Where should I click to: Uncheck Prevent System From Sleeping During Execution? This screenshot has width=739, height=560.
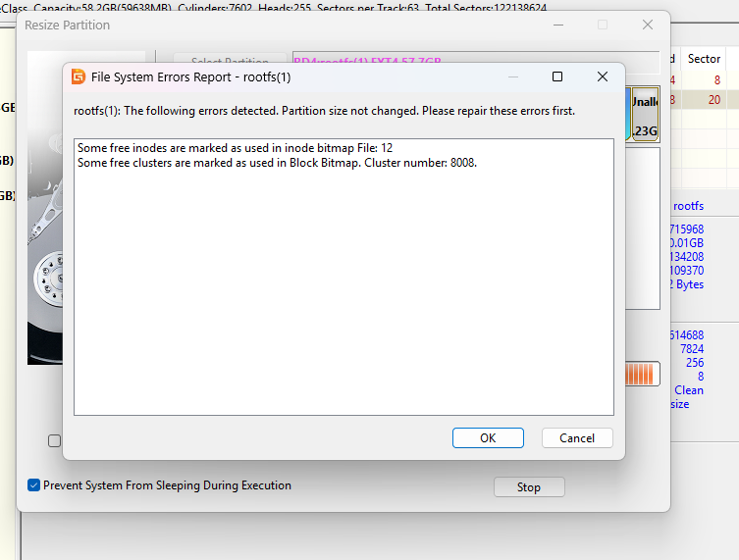point(33,485)
